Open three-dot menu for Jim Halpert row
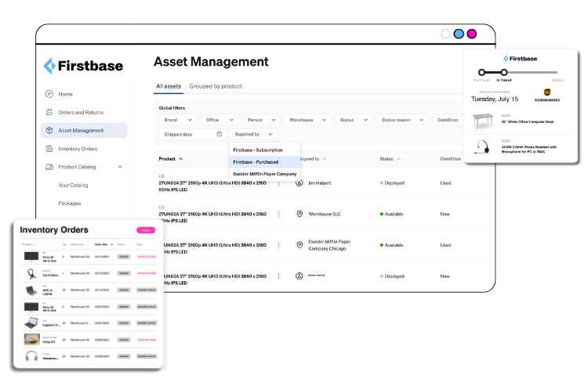The image size is (588, 379). coord(278,182)
